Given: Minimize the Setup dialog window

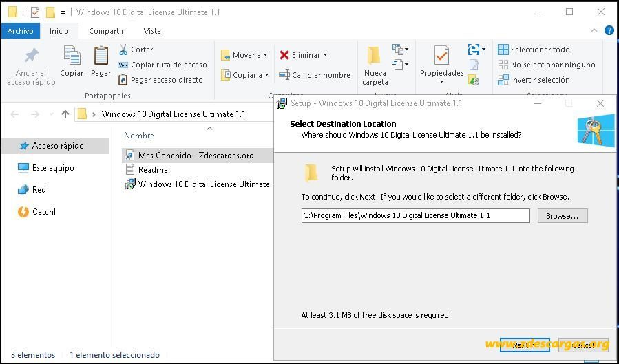Looking at the screenshot, I should 538,103.
